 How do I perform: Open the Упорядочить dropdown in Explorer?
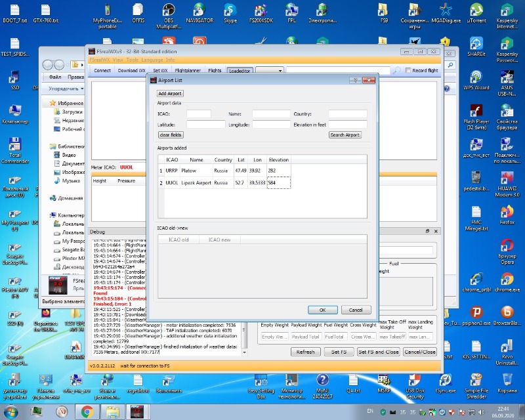tap(66, 89)
